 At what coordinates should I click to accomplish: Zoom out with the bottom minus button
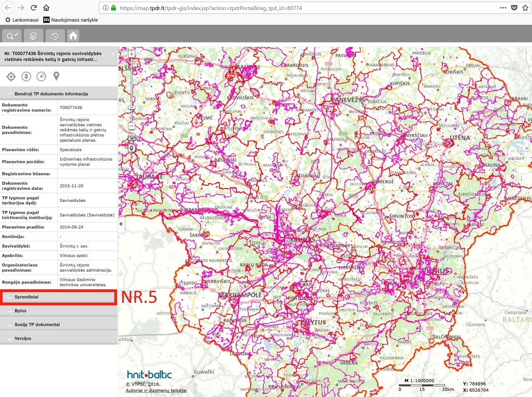click(131, 126)
